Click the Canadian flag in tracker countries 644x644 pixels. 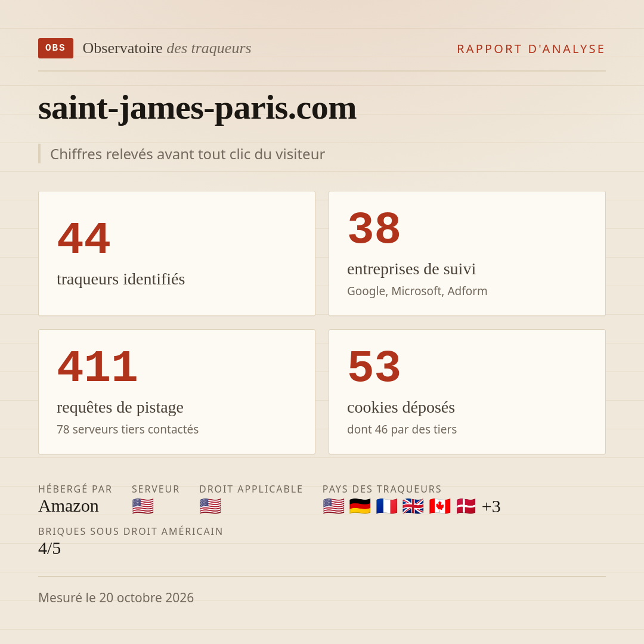click(439, 506)
